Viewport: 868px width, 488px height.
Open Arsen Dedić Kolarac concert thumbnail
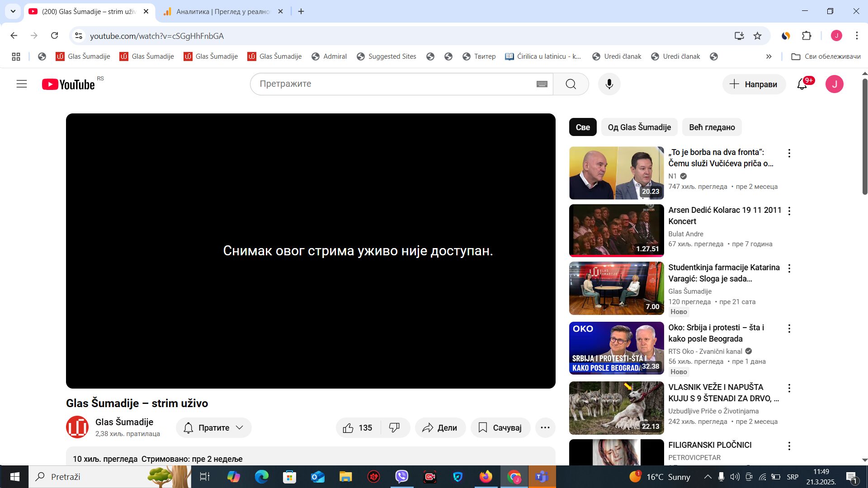pos(616,230)
